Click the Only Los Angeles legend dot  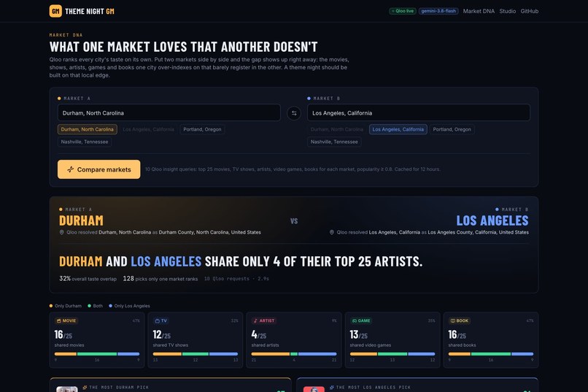(110, 306)
